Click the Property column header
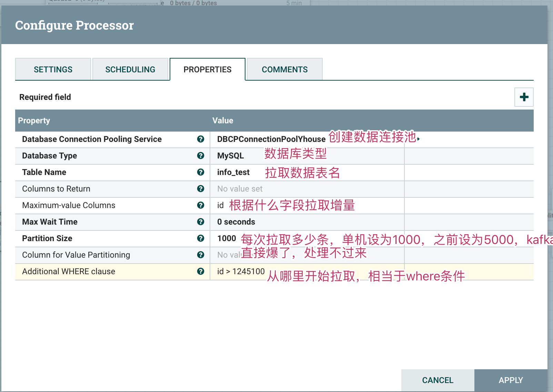The image size is (553, 392). [x=34, y=121]
